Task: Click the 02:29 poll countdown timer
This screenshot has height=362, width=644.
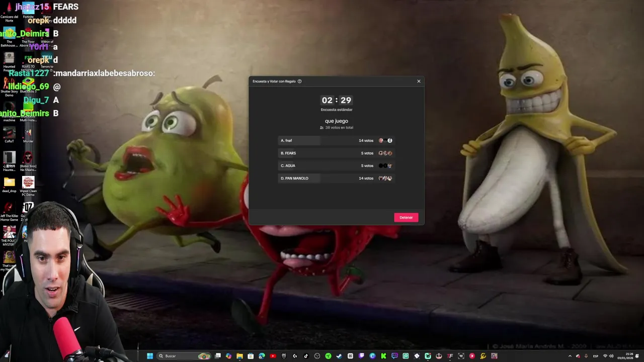Action: click(337, 101)
